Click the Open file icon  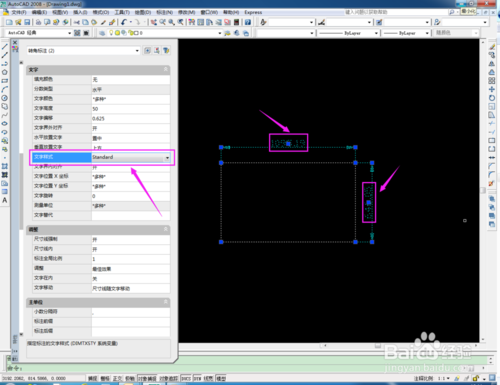pyautogui.click(x=18, y=22)
